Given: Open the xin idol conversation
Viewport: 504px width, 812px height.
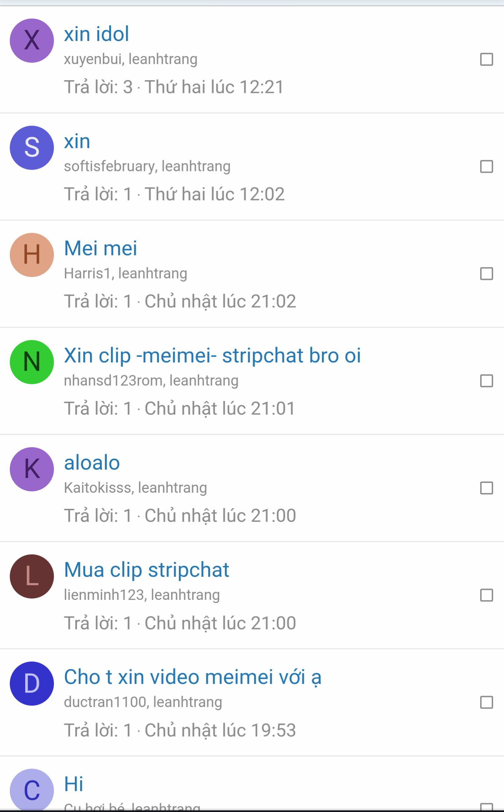Looking at the screenshot, I should coord(97,33).
